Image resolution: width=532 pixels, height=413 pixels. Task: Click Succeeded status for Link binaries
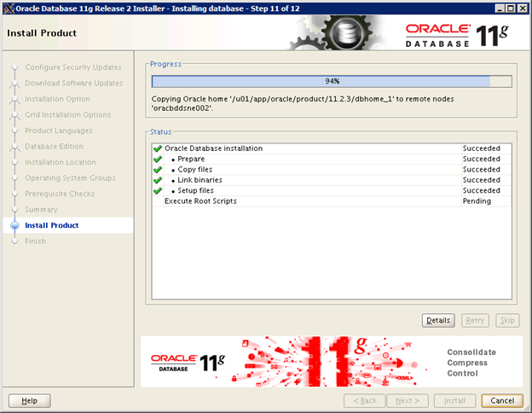point(481,180)
